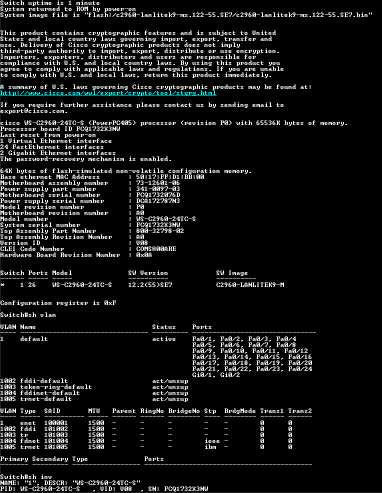Click the Top Assembly Part Number value 800-32798-02
Viewport: 382px width, 493px height.
(x=160, y=231)
